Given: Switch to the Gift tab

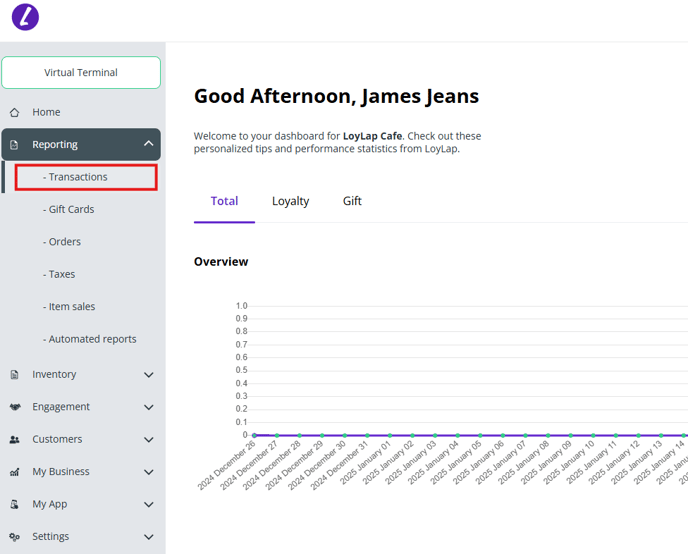Looking at the screenshot, I should coord(352,201).
